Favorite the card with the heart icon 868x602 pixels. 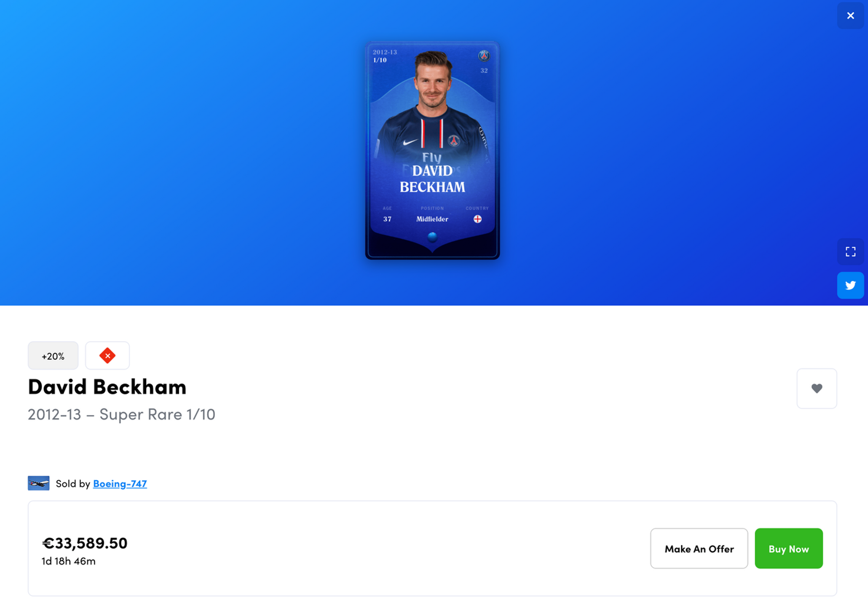point(816,388)
